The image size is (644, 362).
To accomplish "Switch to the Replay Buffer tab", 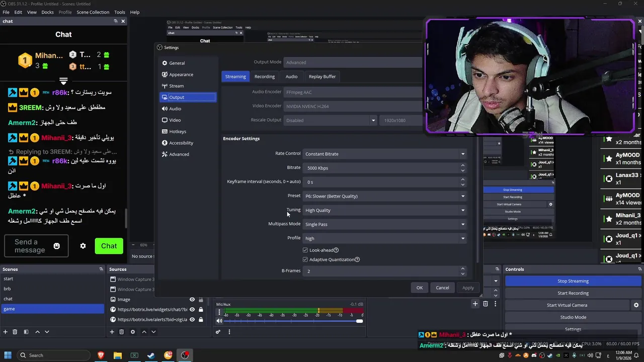I will [x=322, y=76].
